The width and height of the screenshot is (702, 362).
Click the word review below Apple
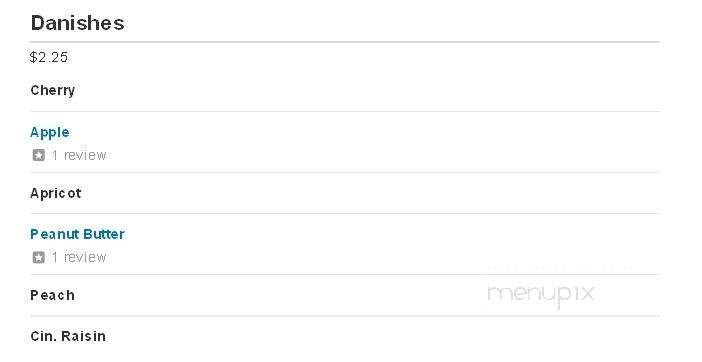tap(85, 155)
